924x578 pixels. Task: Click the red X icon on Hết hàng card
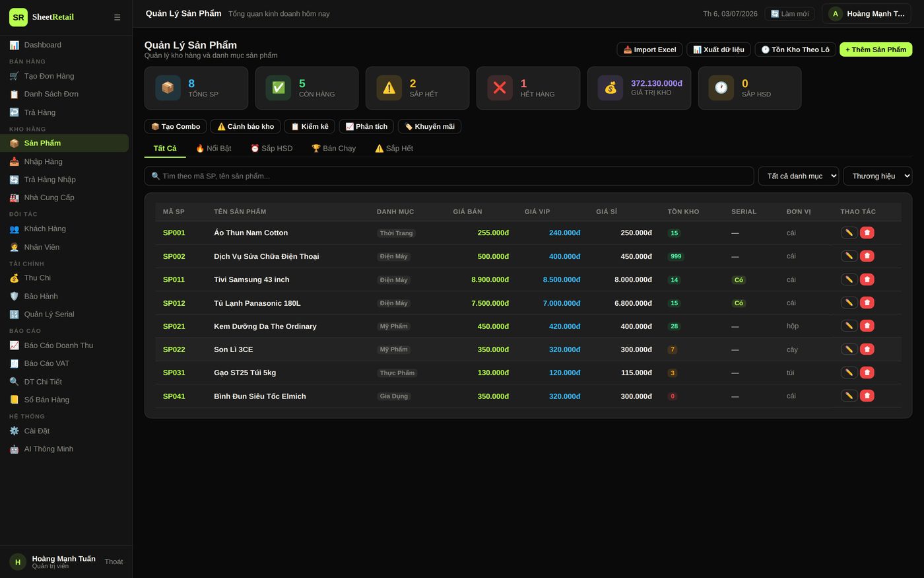500,88
